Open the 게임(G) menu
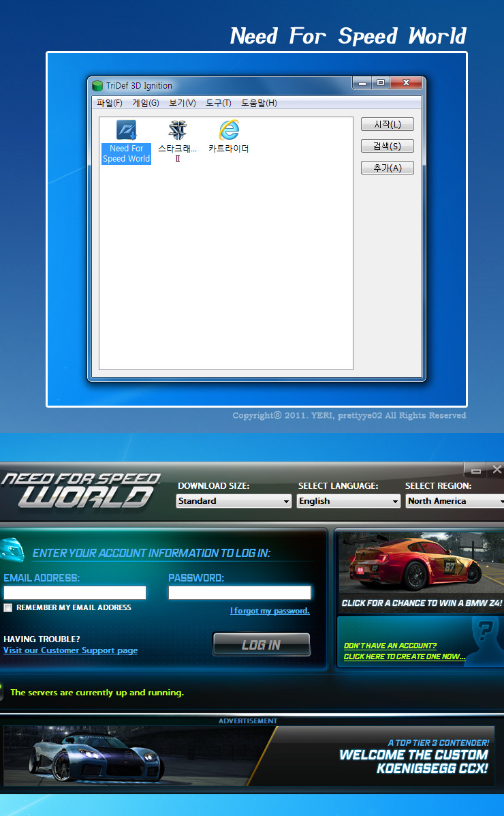 146,103
